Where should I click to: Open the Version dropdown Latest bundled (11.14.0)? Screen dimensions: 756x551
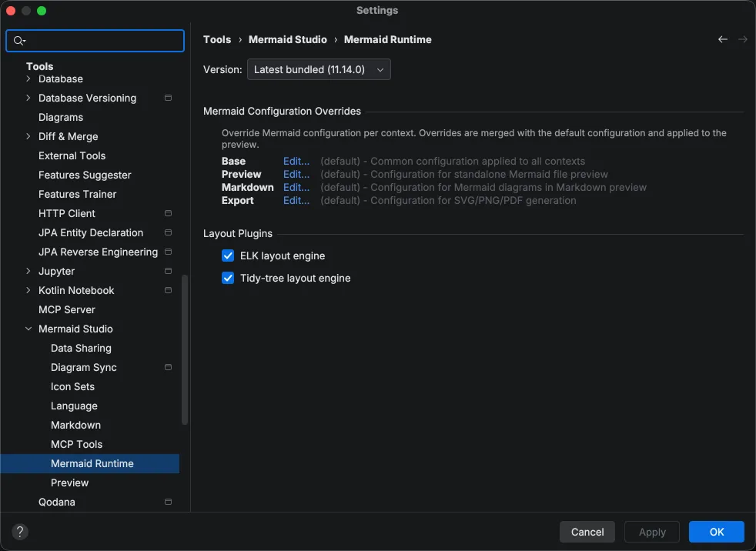(319, 69)
